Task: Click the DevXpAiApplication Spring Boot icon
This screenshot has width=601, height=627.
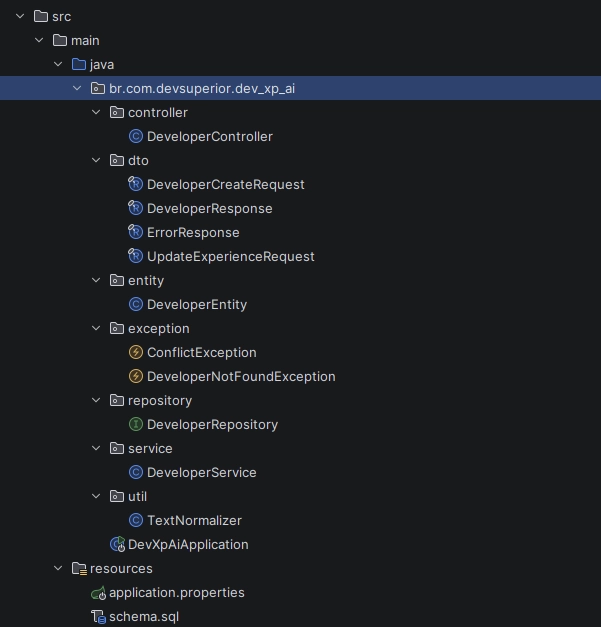Action: [x=117, y=544]
